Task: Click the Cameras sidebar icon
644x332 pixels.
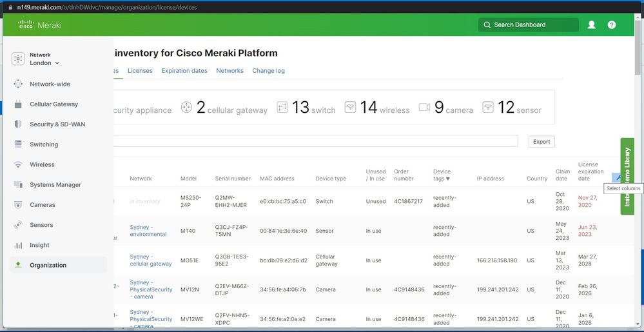Action: (x=18, y=204)
